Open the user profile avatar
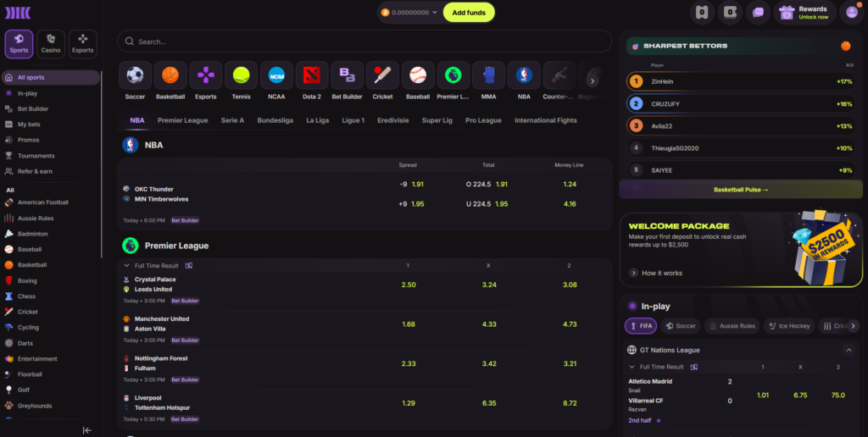The height and width of the screenshot is (437, 868). point(852,13)
